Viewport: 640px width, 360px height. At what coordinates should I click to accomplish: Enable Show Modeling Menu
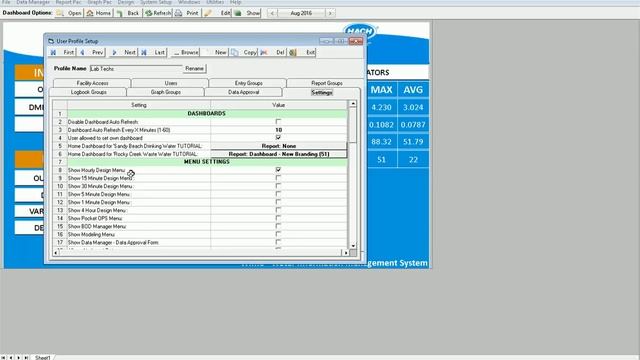tap(278, 234)
